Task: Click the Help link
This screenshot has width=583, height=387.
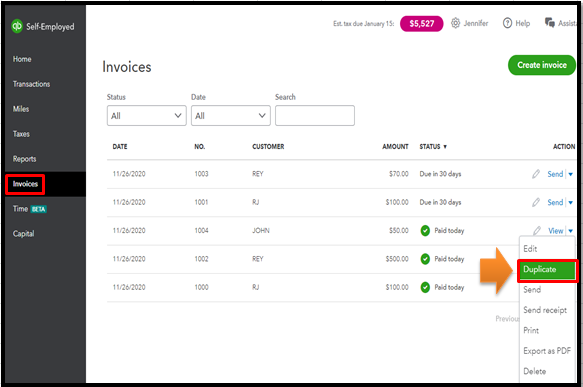Action: click(x=522, y=23)
